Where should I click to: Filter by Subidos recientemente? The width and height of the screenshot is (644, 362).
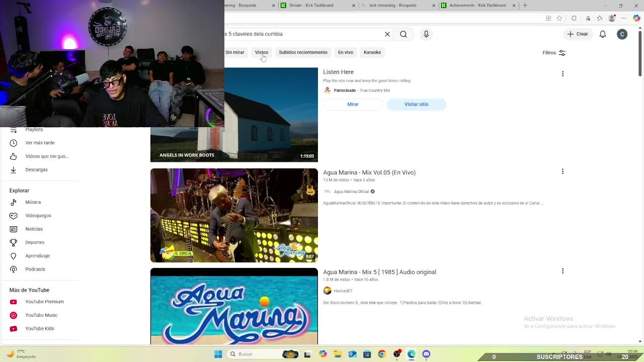click(303, 52)
